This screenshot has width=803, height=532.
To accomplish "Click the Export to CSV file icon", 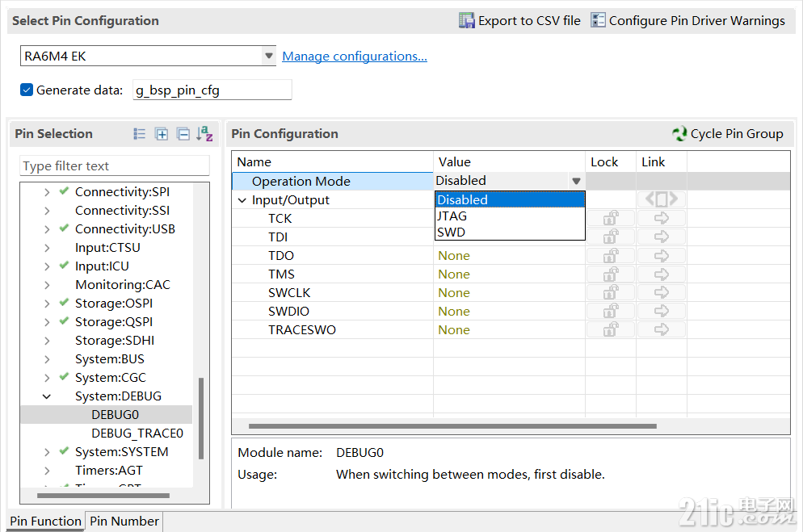I will [467, 20].
